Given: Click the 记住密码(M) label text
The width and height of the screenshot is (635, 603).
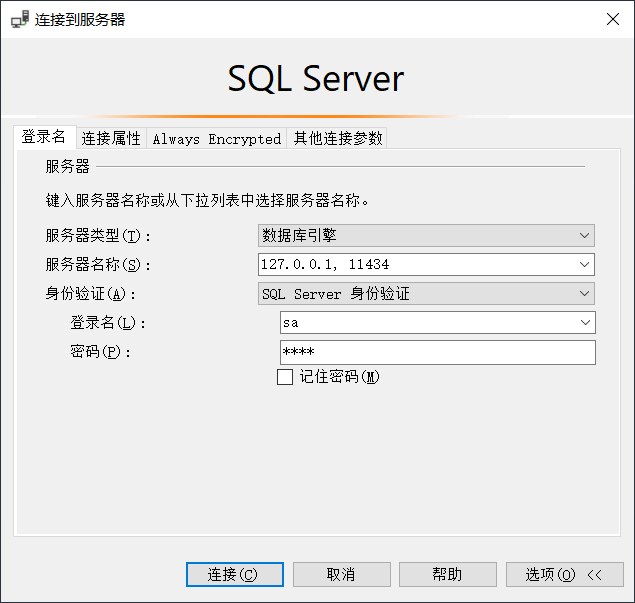Looking at the screenshot, I should pyautogui.click(x=339, y=377).
